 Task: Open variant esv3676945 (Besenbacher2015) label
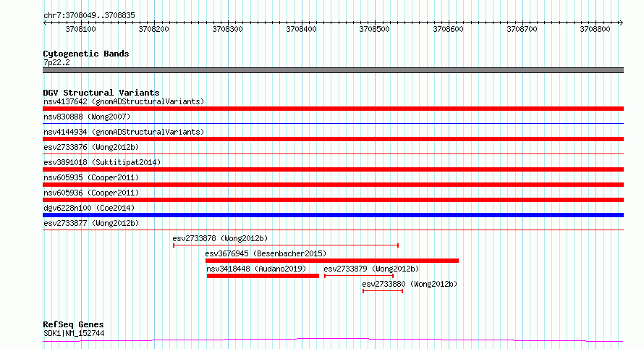pyautogui.click(x=266, y=253)
